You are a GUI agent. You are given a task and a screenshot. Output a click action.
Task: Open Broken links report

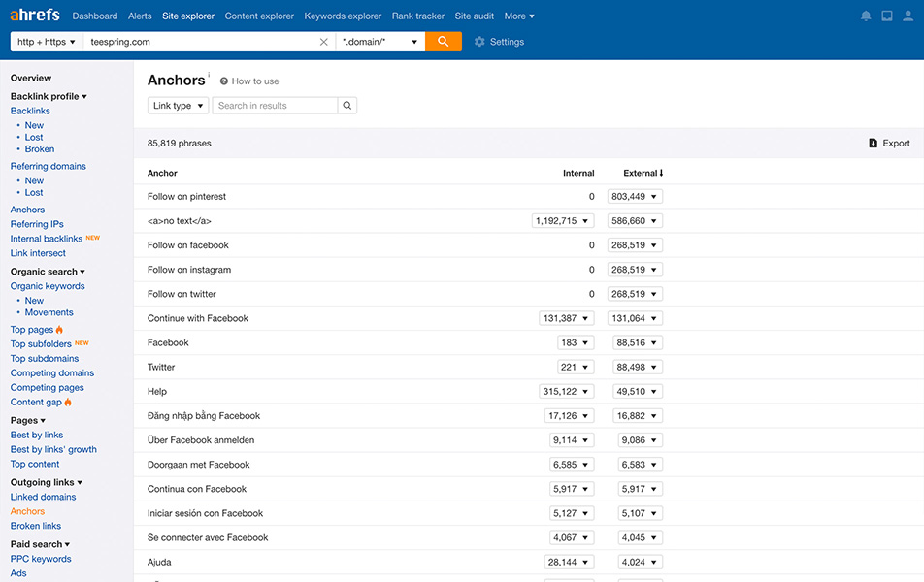pos(35,526)
